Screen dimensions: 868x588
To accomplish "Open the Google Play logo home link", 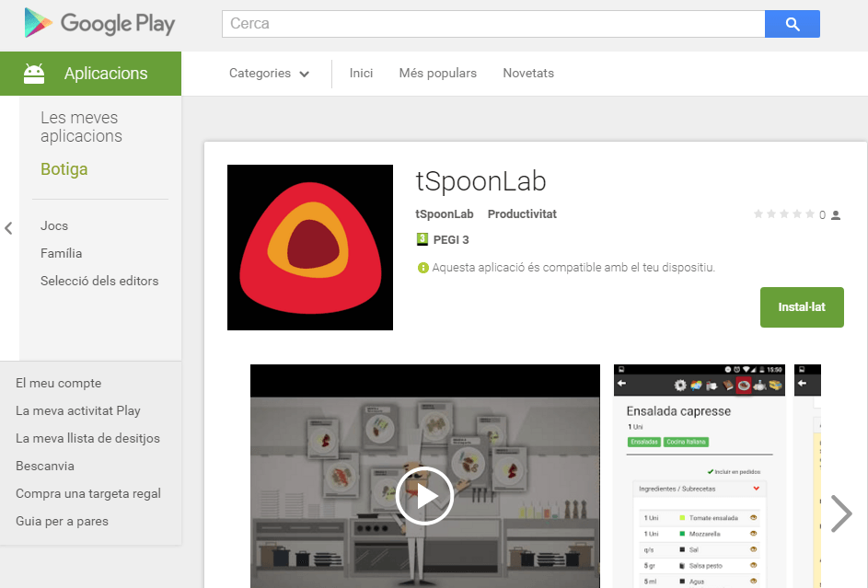I will click(99, 23).
